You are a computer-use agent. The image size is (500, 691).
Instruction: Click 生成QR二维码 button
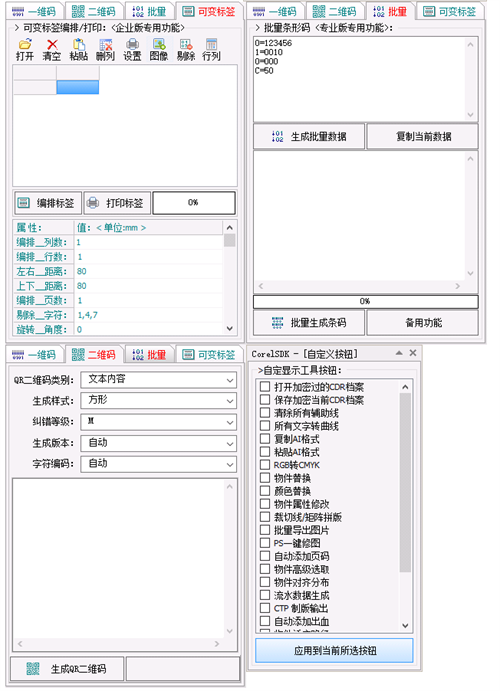[x=67, y=669]
